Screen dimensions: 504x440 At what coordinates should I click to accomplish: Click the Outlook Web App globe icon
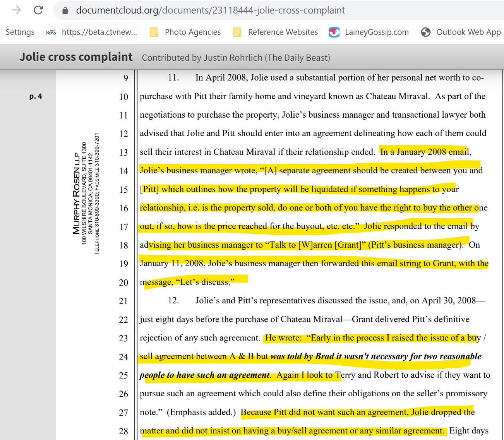point(426,32)
